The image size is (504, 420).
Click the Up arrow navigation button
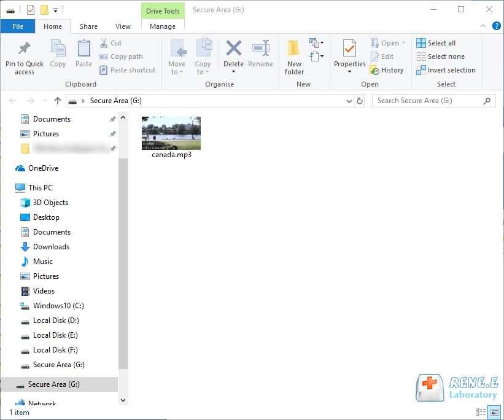pos(58,101)
